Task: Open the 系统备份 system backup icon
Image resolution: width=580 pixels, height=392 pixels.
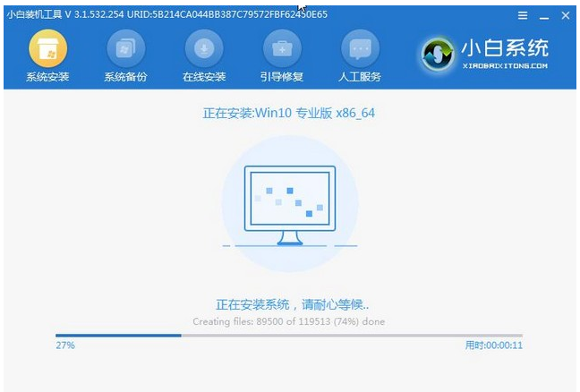Action: (x=126, y=49)
